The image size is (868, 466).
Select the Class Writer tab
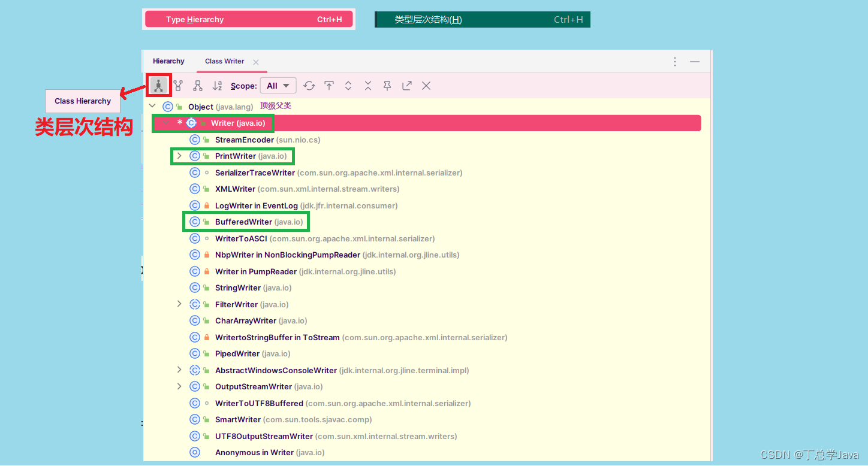224,60
